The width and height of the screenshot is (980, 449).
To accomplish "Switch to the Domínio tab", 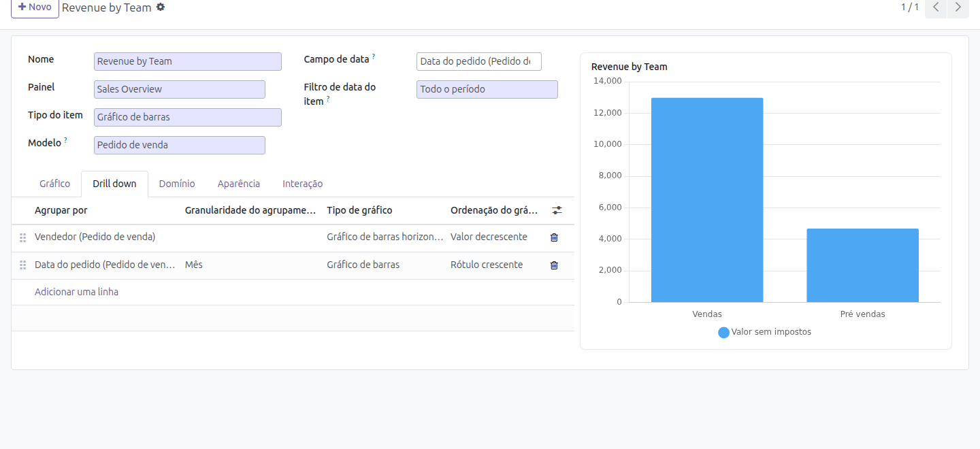I will tap(177, 184).
